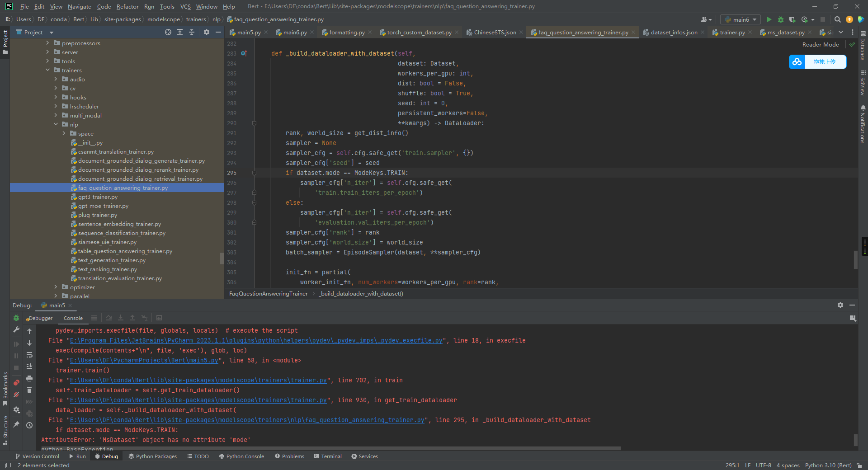The image size is (868, 470).
Task: Expand the space folder in tree
Action: click(64, 133)
